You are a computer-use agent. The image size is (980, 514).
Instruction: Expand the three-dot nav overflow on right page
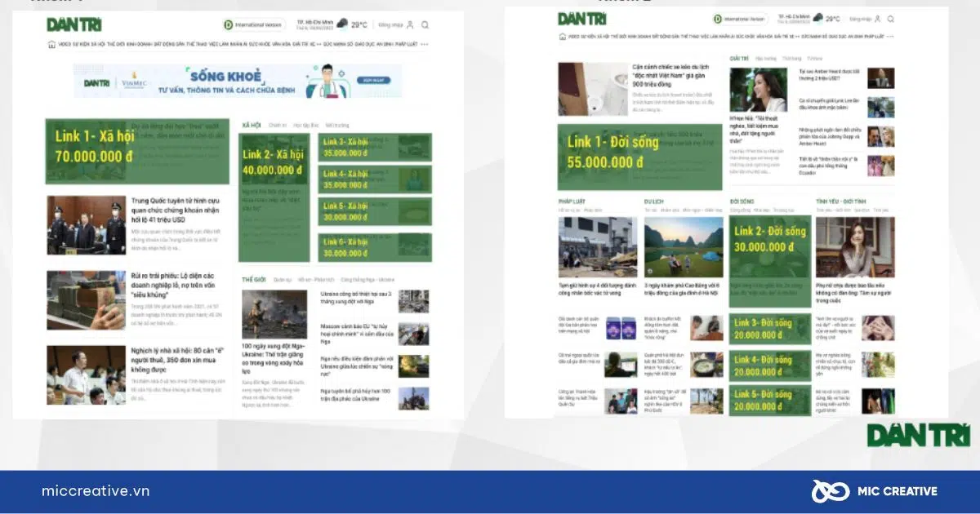[890, 37]
